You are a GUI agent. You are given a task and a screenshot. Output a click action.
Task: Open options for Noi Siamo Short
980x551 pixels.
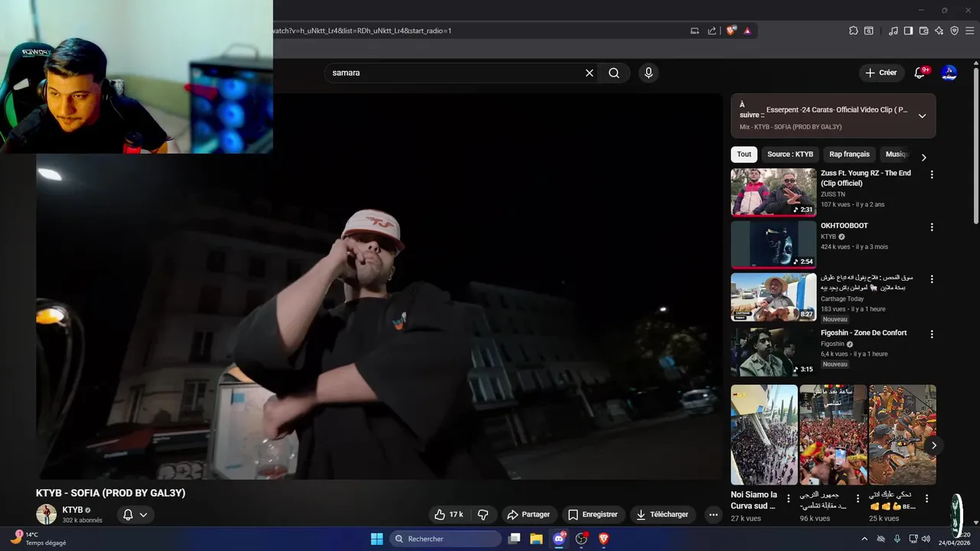(789, 498)
